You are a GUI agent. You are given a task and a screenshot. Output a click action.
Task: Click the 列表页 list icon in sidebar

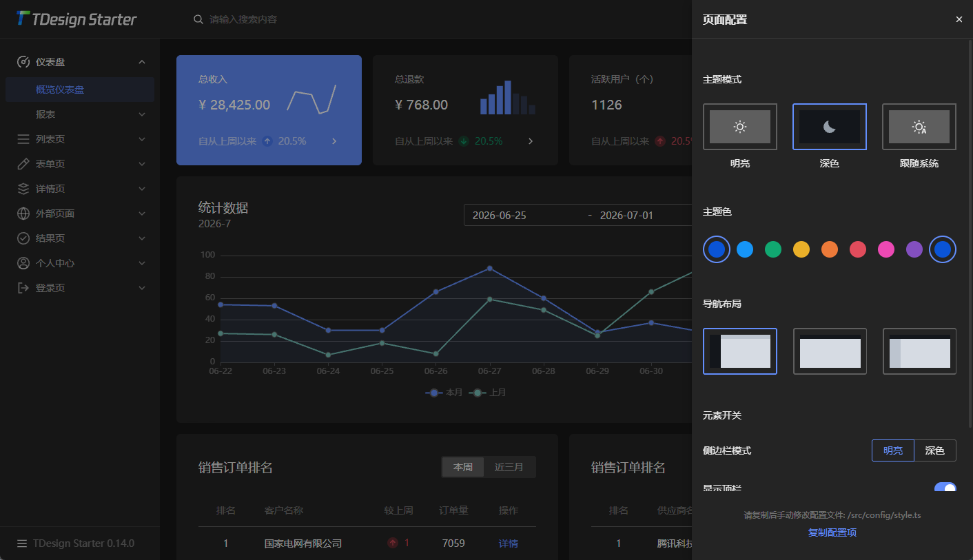23,139
